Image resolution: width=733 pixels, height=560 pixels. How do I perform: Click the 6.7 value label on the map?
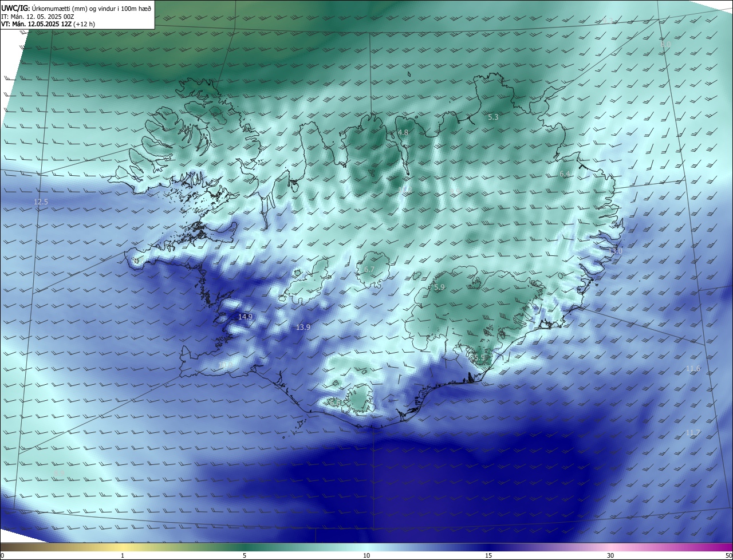click(369, 270)
